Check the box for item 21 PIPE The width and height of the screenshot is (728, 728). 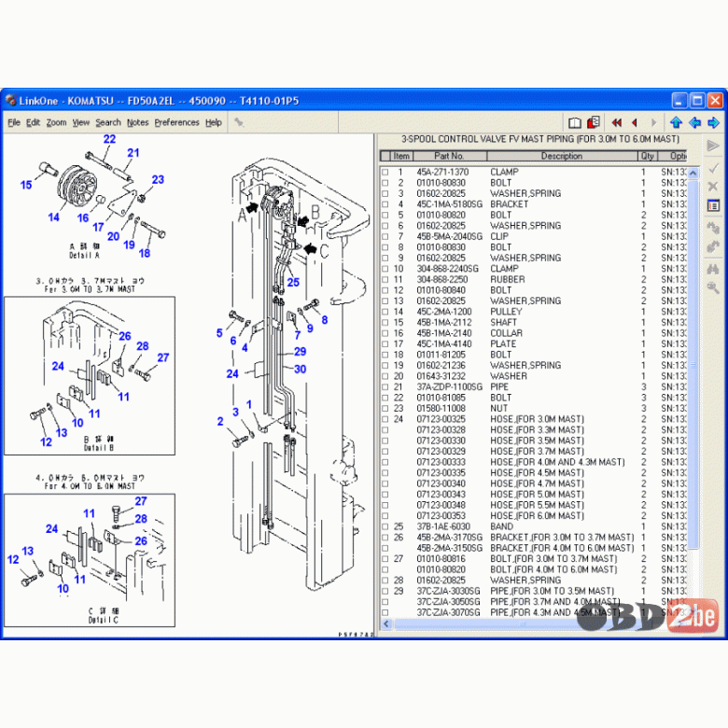[x=385, y=387]
